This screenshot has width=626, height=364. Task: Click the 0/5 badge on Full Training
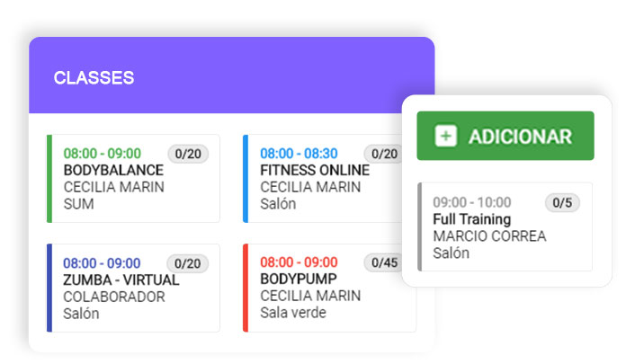(562, 203)
